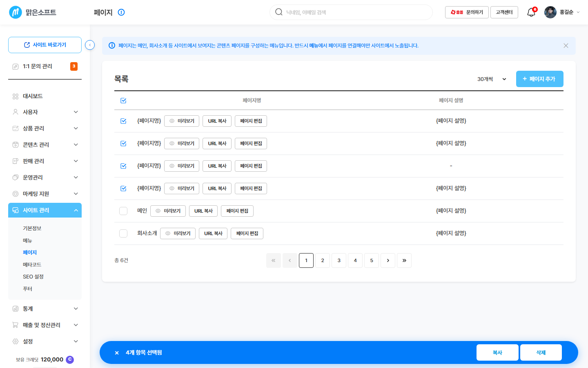This screenshot has width=588, height=368.
Task: Open 기본정보 submenu item
Action: [32, 228]
